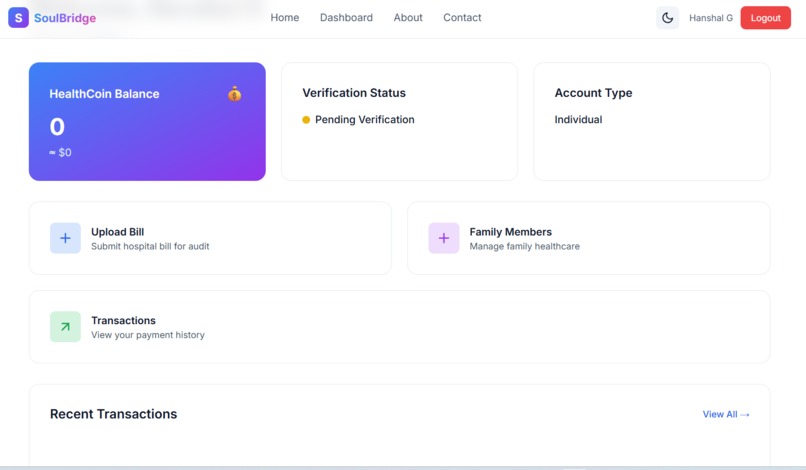Toggle dark mode with the moon icon
This screenshot has height=470, width=806.
667,18
